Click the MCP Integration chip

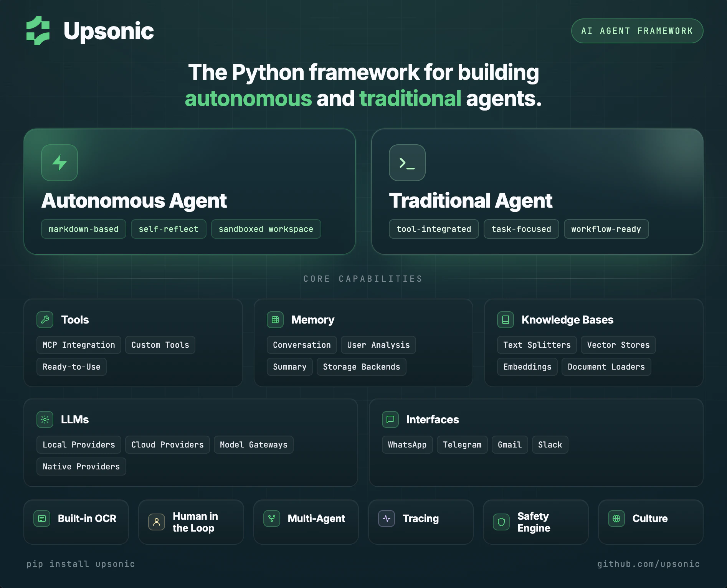click(79, 345)
